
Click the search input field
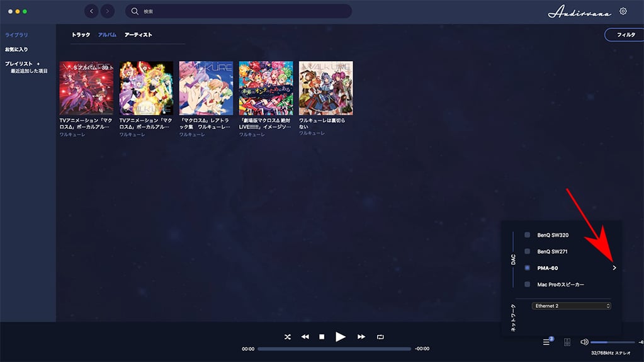(x=239, y=11)
